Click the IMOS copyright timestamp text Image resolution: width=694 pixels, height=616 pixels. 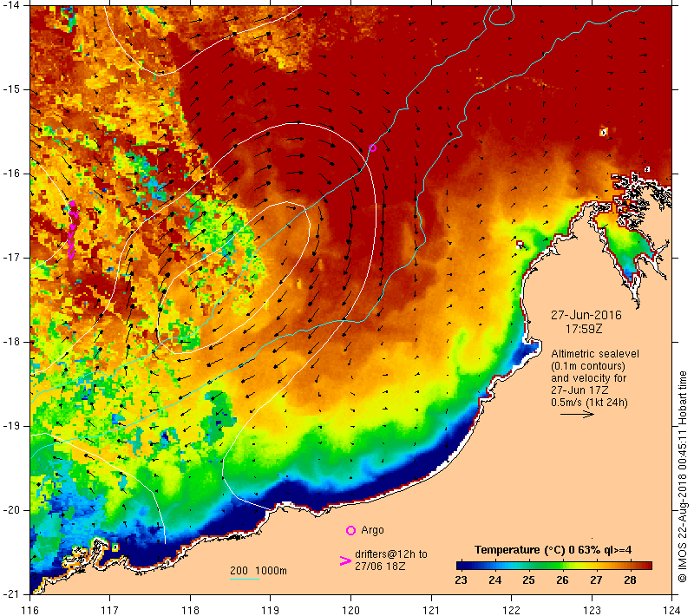click(682, 477)
